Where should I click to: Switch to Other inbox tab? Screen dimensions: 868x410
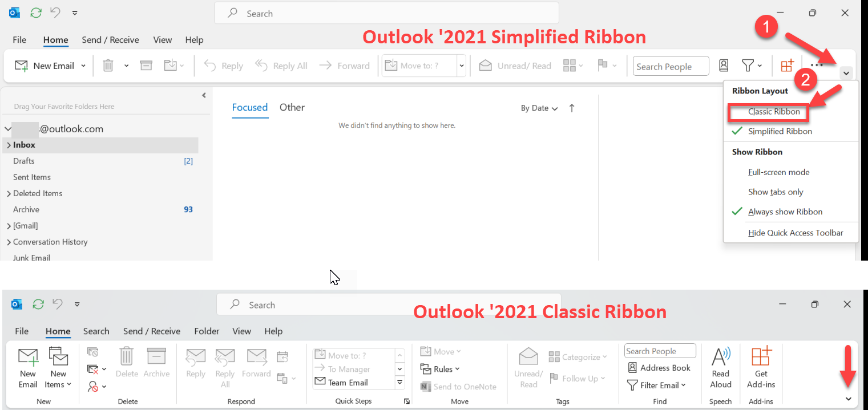click(292, 107)
